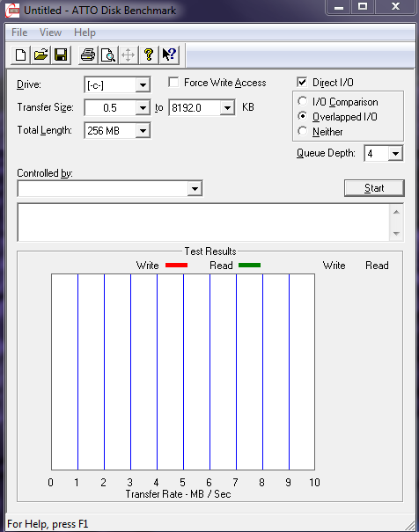Choose the Neither radio option
The image size is (419, 532).
coord(302,131)
